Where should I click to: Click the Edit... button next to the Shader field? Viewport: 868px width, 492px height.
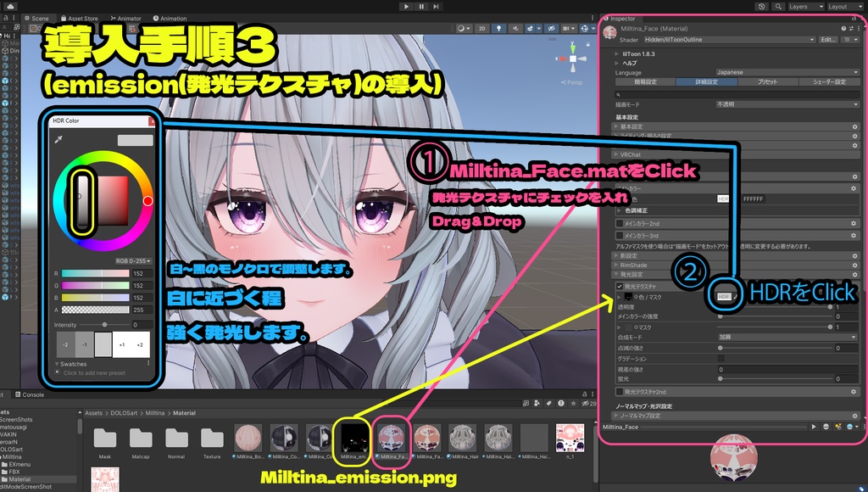coord(826,40)
